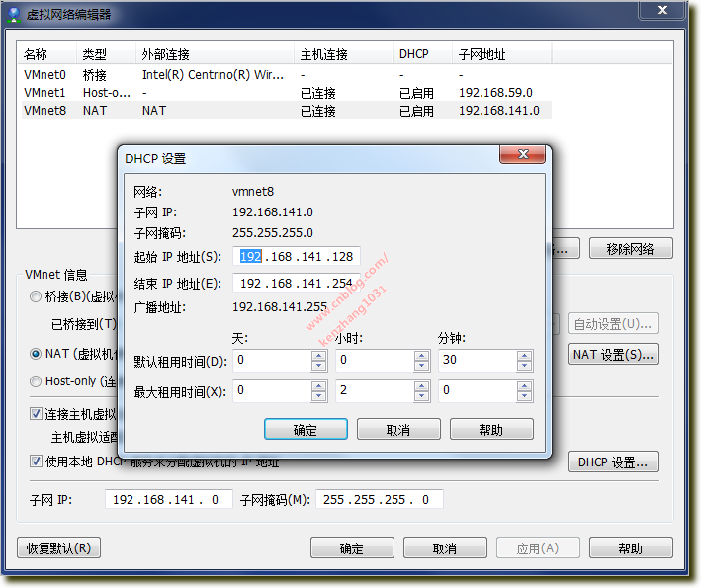Click the 结束 IP 地址 field
The height and width of the screenshot is (588, 701).
pyautogui.click(x=297, y=284)
